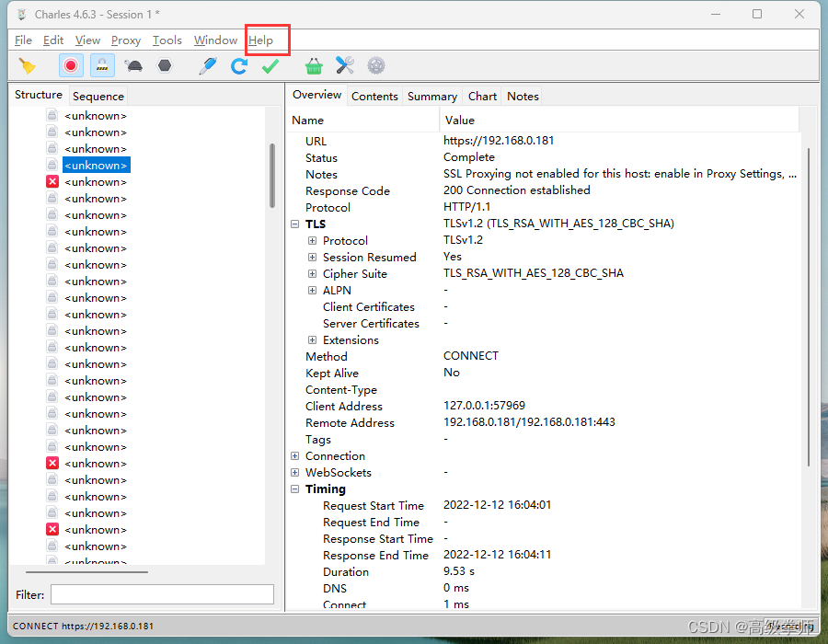
Task: Click the Value column header
Action: click(619, 121)
